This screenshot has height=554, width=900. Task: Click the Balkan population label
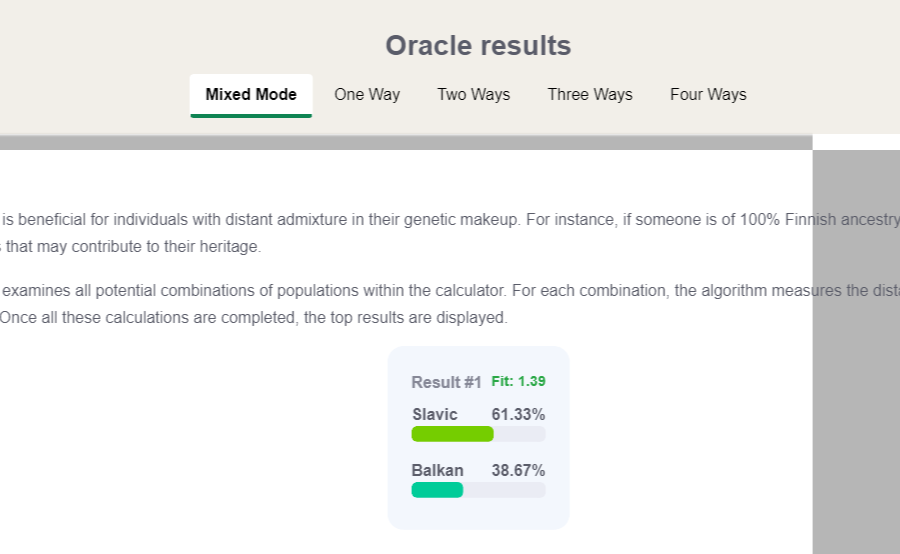click(437, 470)
